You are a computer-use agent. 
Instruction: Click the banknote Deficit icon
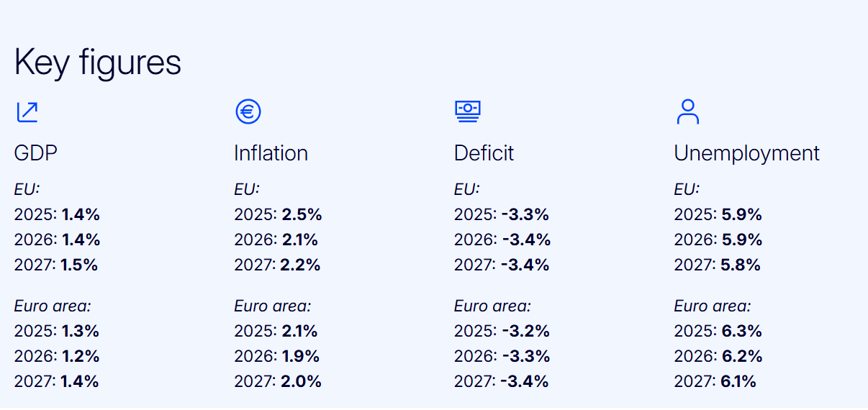click(x=468, y=111)
